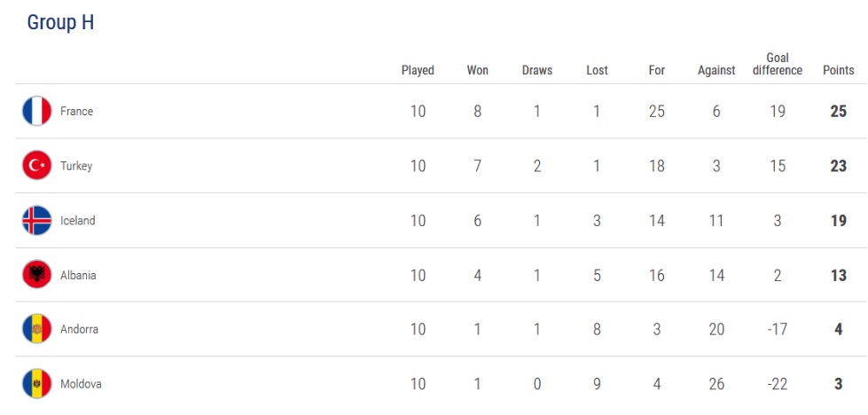Click the Goal difference column header
This screenshot has height=415, width=868.
coord(777,64)
